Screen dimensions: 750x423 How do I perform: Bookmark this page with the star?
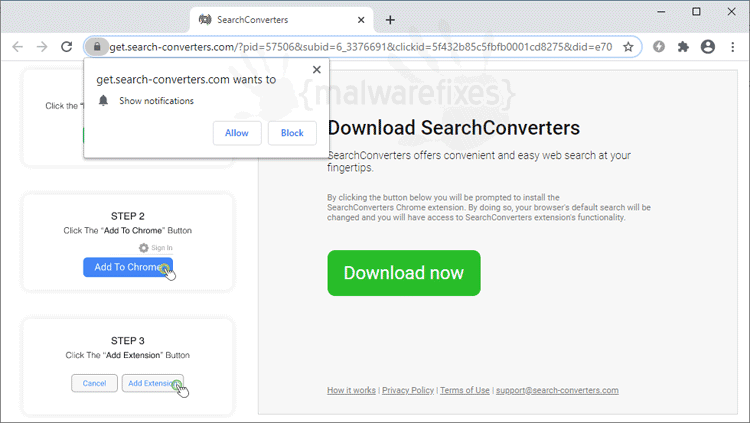click(x=628, y=46)
